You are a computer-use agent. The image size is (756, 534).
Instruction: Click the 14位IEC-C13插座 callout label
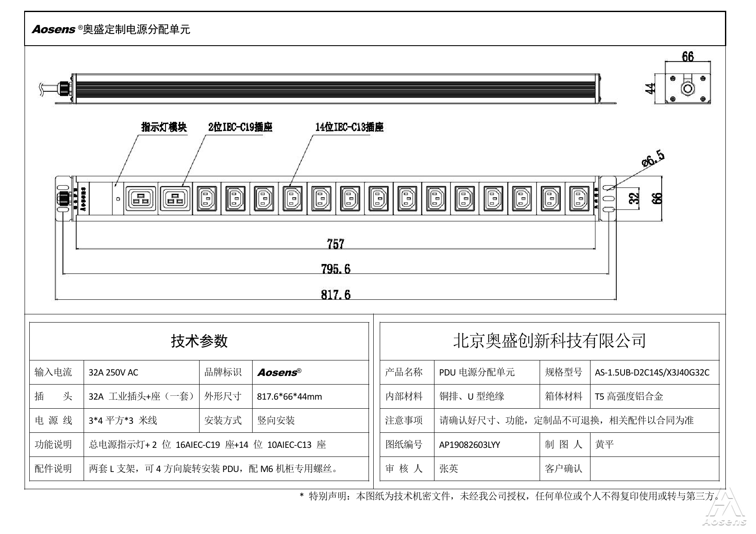(x=349, y=127)
